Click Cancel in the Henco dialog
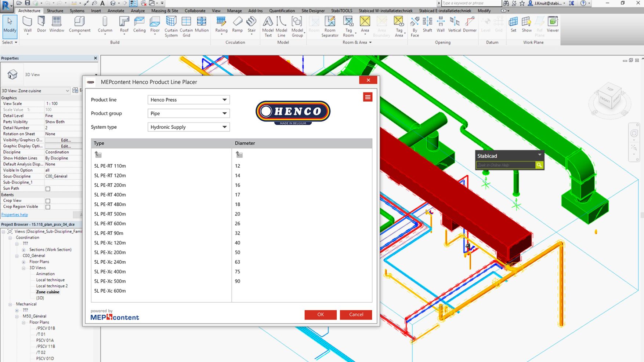Screen dimensions: 644x362 356,315
